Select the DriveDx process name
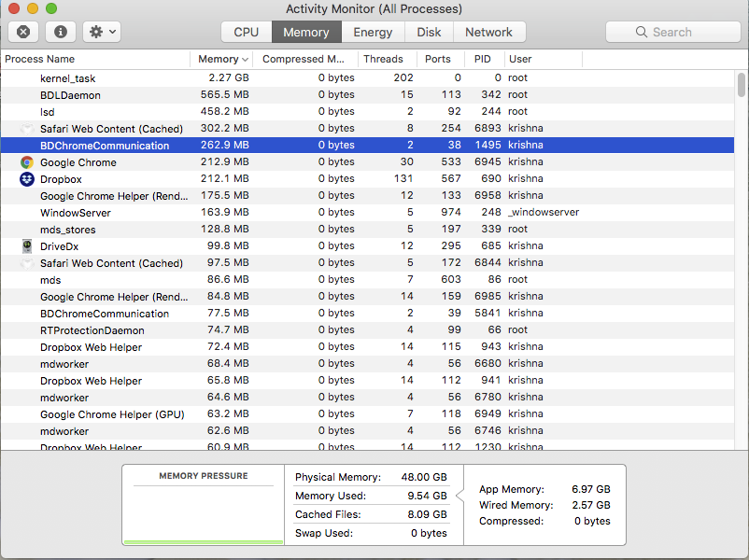 click(x=59, y=246)
